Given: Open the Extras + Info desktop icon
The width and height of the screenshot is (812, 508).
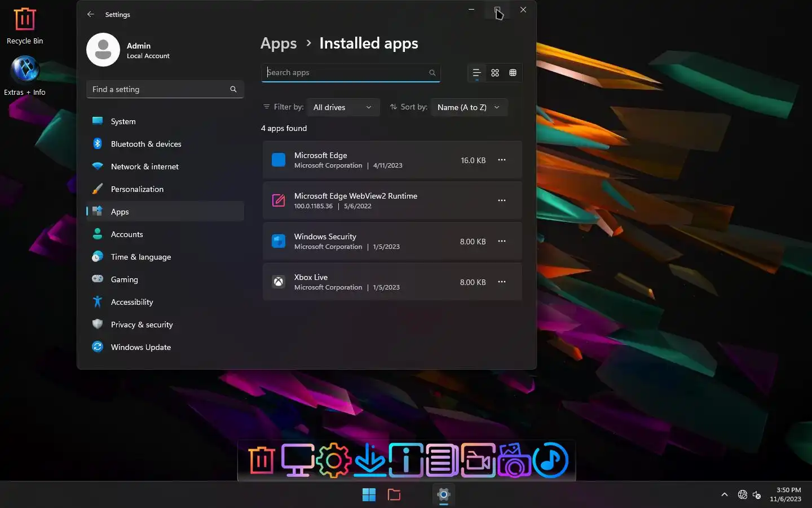Looking at the screenshot, I should 25,76.
